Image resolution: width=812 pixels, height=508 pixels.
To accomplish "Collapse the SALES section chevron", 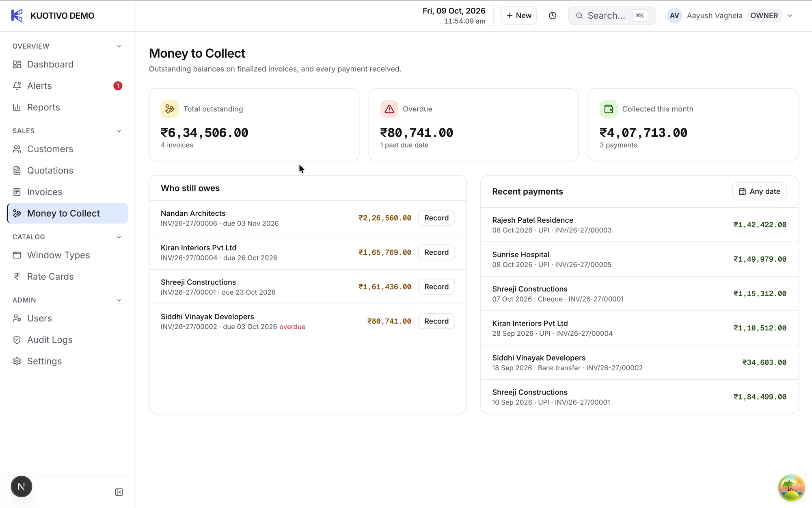I will [x=119, y=131].
